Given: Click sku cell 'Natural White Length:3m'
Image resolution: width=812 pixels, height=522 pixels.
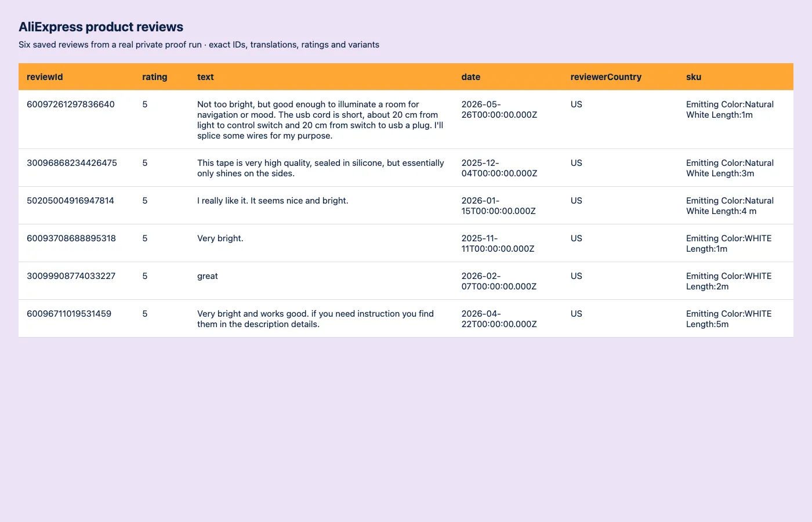Looking at the screenshot, I should click(x=730, y=168).
